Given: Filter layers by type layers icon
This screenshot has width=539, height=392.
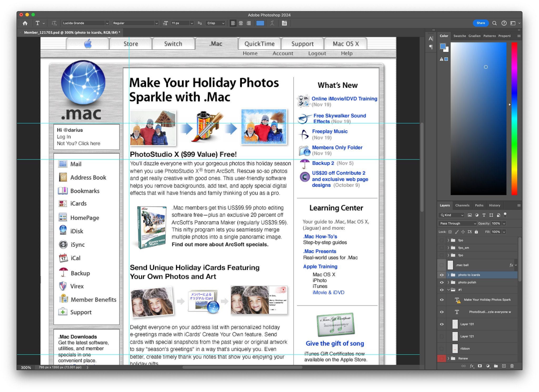Looking at the screenshot, I should coord(484,215).
